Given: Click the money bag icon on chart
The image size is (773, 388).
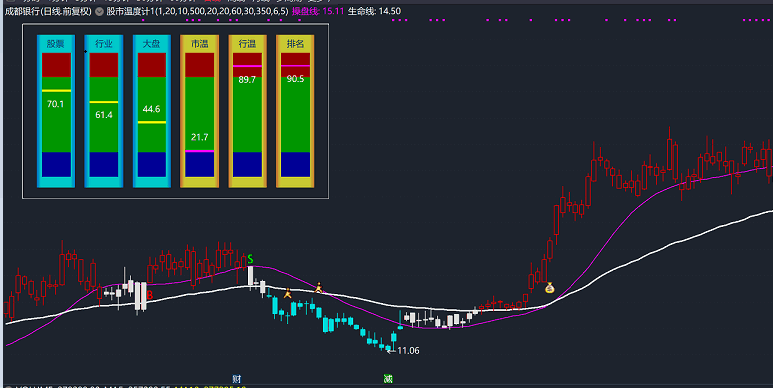Looking at the screenshot, I should (x=550, y=287).
